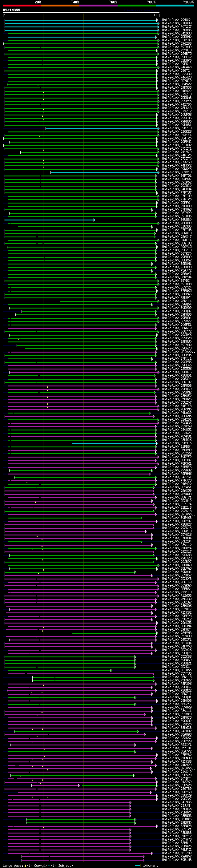Viewport: 197px width, 868px height.
Task: Open hit UniRef100_A7Q086
Action: click(177, 30)
